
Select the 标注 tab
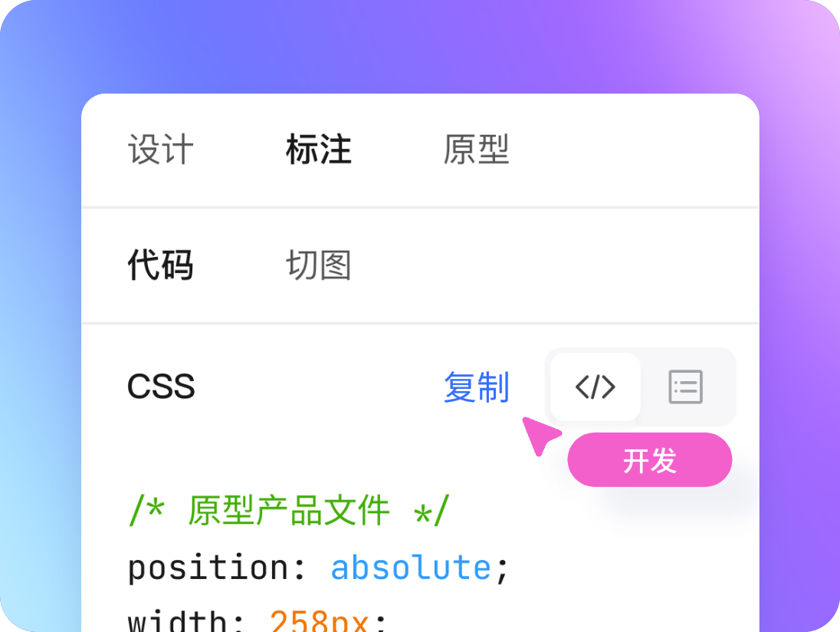pos(318,150)
